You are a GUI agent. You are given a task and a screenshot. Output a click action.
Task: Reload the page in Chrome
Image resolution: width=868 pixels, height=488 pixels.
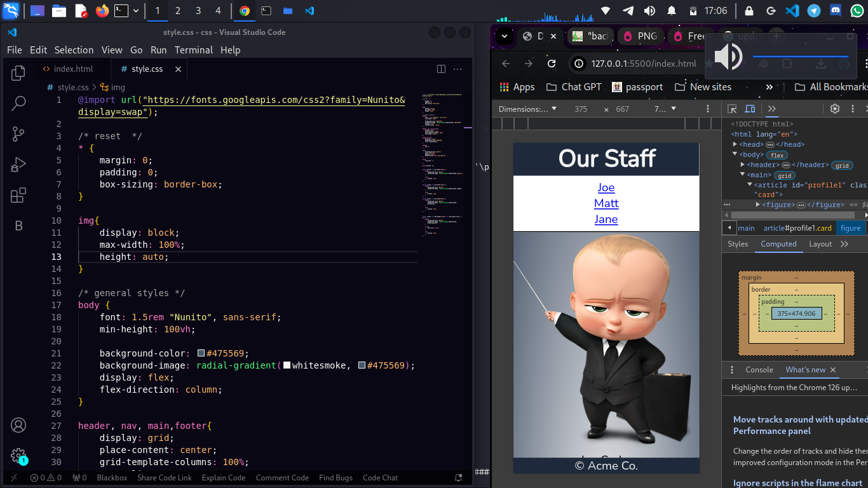pos(552,64)
